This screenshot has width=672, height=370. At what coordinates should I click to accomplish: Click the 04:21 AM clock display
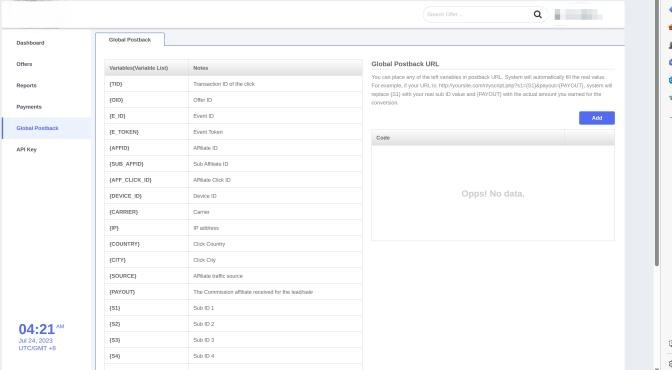41,329
